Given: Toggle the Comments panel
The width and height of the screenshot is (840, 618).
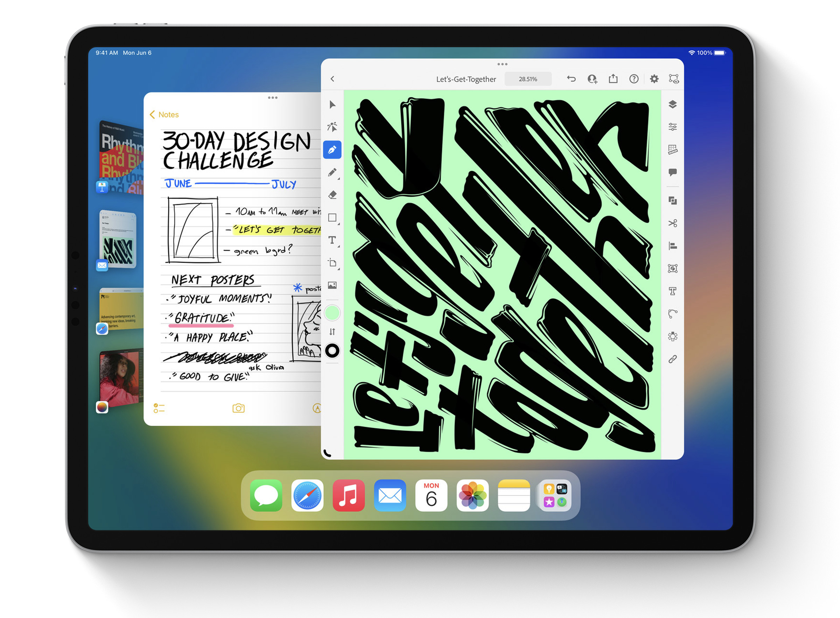Looking at the screenshot, I should click(673, 171).
